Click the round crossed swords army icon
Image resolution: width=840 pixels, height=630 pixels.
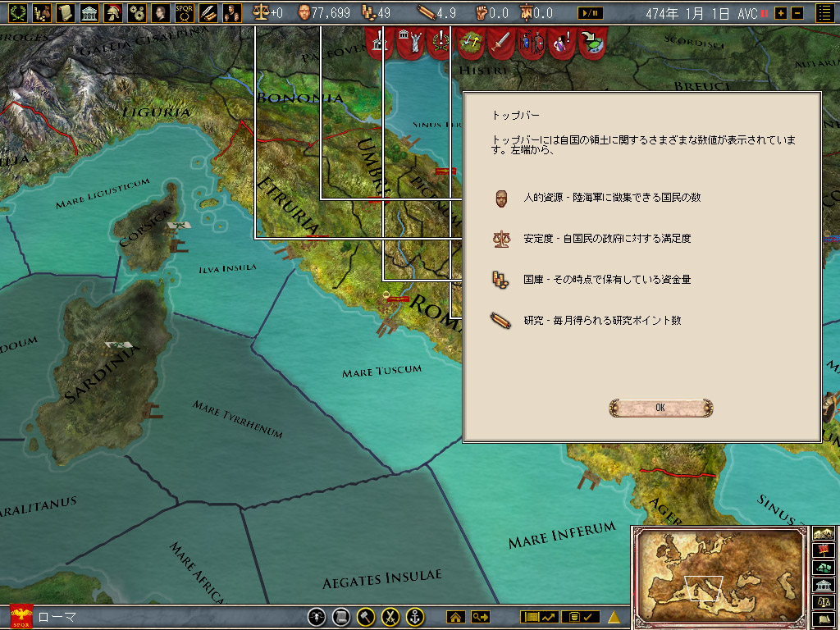(x=390, y=617)
